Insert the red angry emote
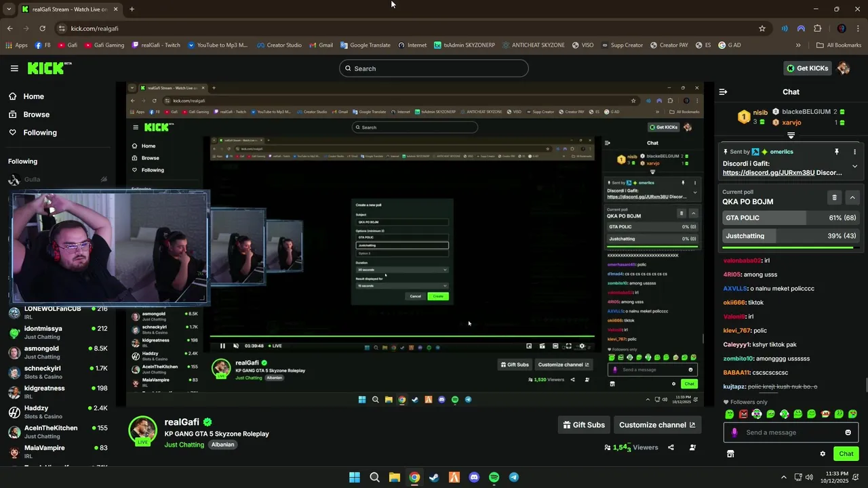Image resolution: width=868 pixels, height=488 pixels. click(743, 413)
